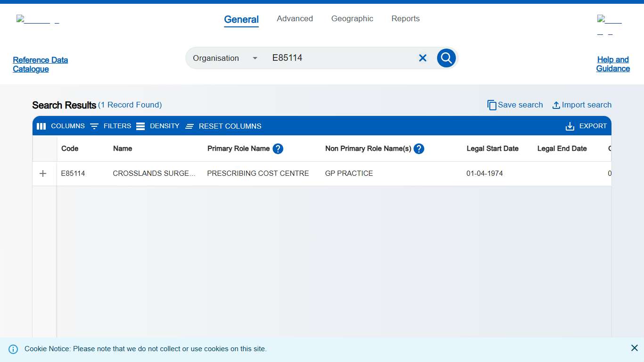
Task: Switch to the Advanced tab
Action: point(295,19)
